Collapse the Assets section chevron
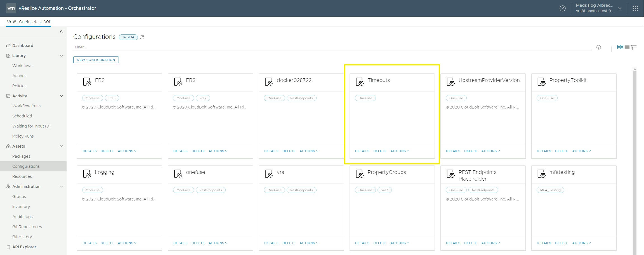 click(62, 146)
